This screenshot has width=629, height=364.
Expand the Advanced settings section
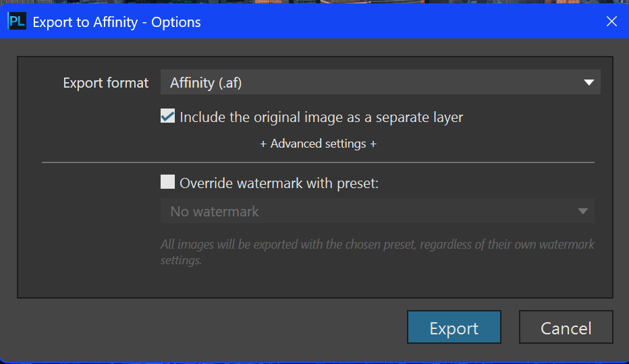pos(318,144)
